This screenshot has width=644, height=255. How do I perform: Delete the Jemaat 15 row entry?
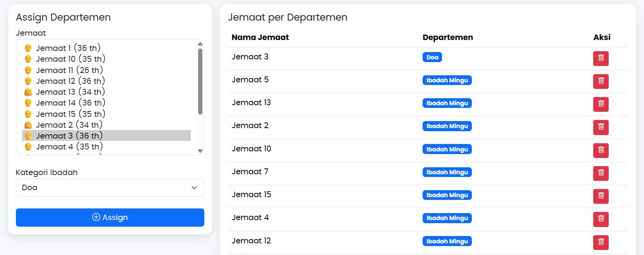(x=601, y=196)
